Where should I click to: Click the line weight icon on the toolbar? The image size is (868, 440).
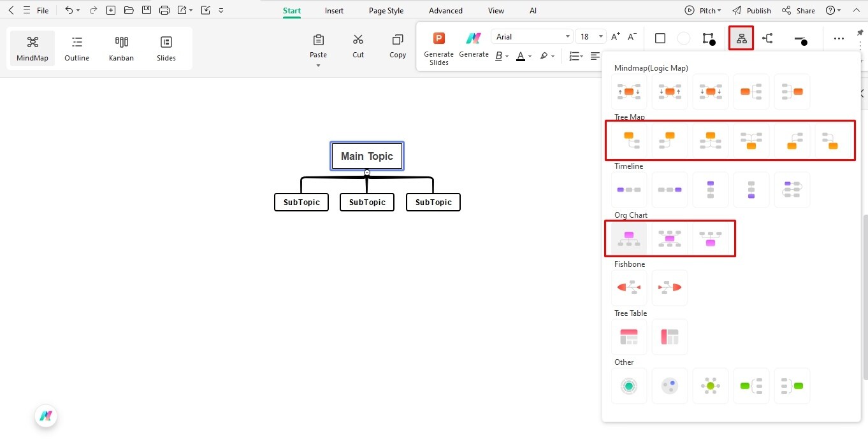pyautogui.click(x=801, y=38)
